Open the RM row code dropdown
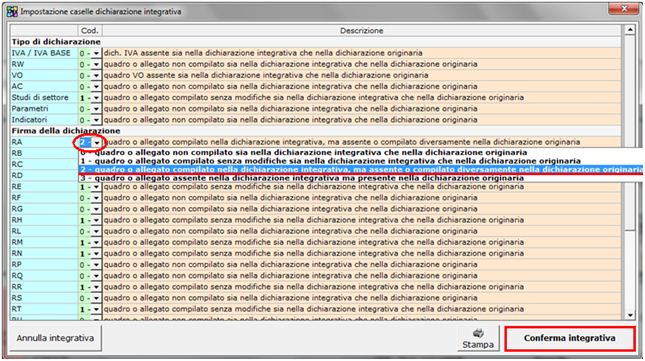645x361 pixels. 96,243
